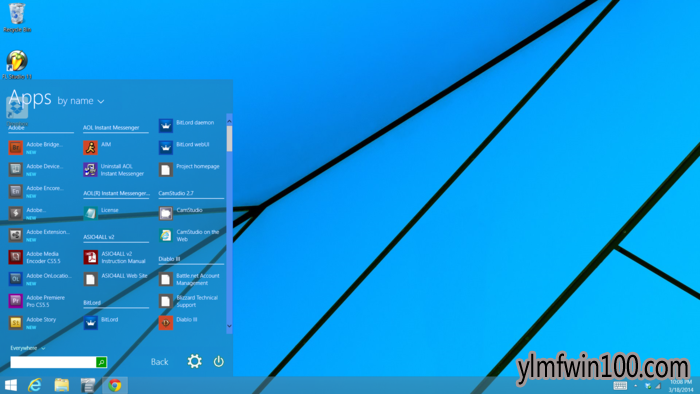Screen dimensions: 700x394
Task: Launch Adobe Media Encoder CS5.5 icon
Action: pyautogui.click(x=16, y=257)
